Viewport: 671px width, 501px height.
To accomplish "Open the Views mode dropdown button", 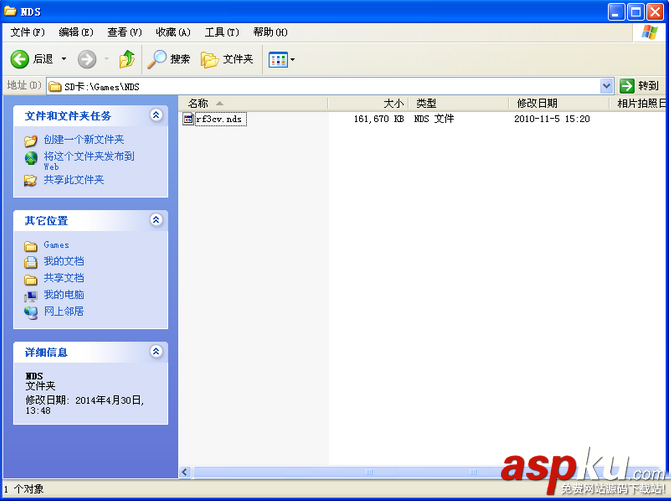I will [281, 59].
